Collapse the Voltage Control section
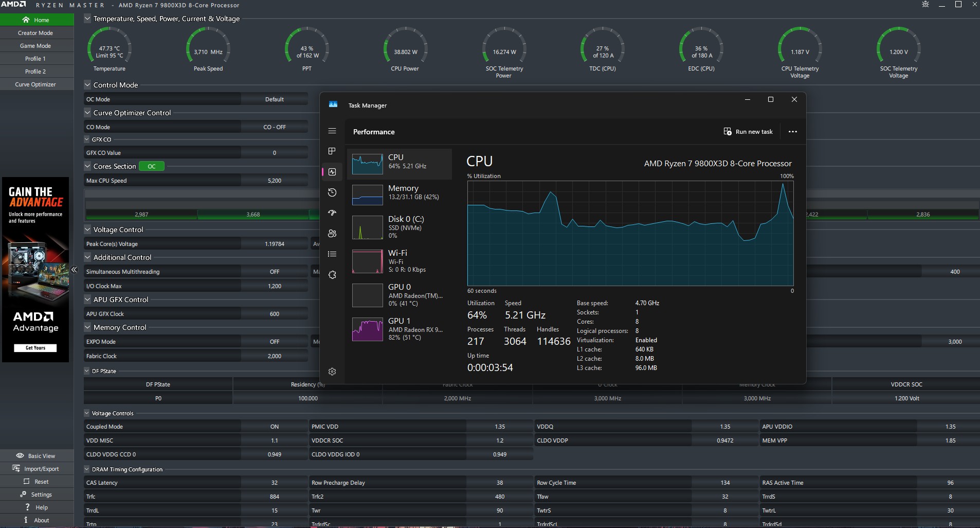Viewport: 980px width, 528px height. tap(87, 230)
